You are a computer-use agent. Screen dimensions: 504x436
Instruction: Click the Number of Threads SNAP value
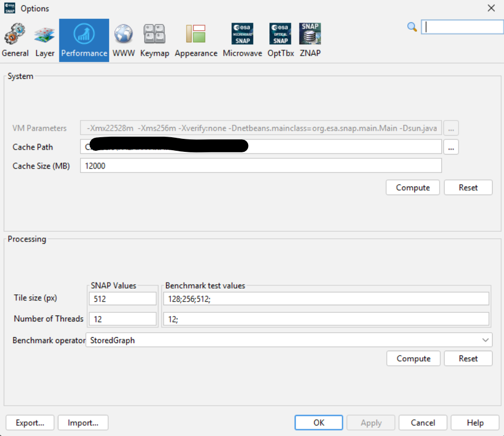[122, 319]
